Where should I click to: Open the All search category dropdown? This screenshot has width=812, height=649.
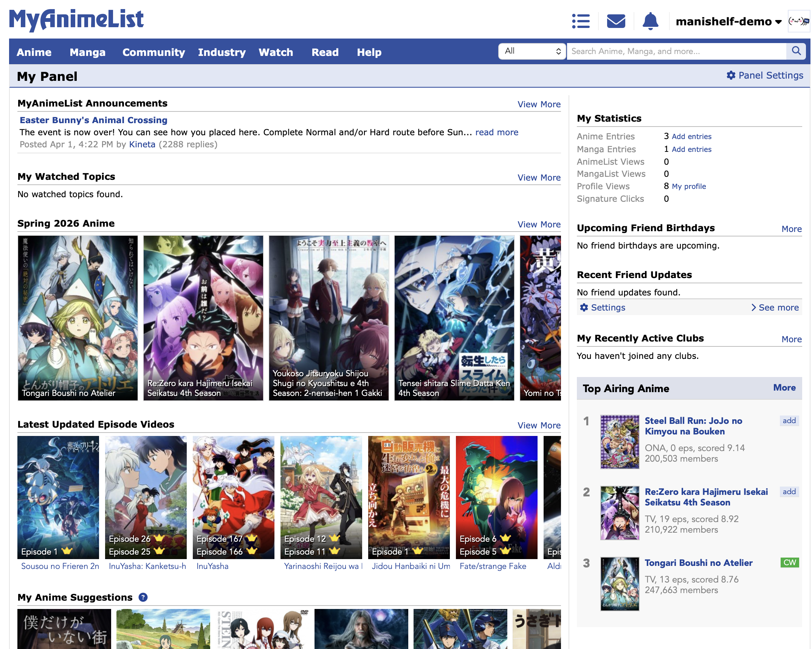[532, 51]
